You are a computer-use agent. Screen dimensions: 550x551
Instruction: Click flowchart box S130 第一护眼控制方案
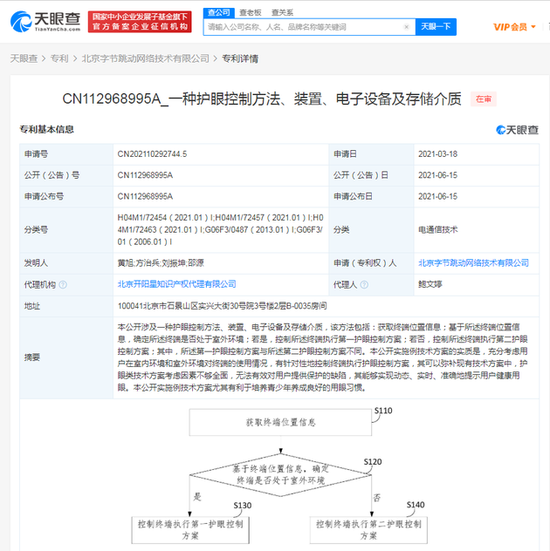(x=190, y=530)
